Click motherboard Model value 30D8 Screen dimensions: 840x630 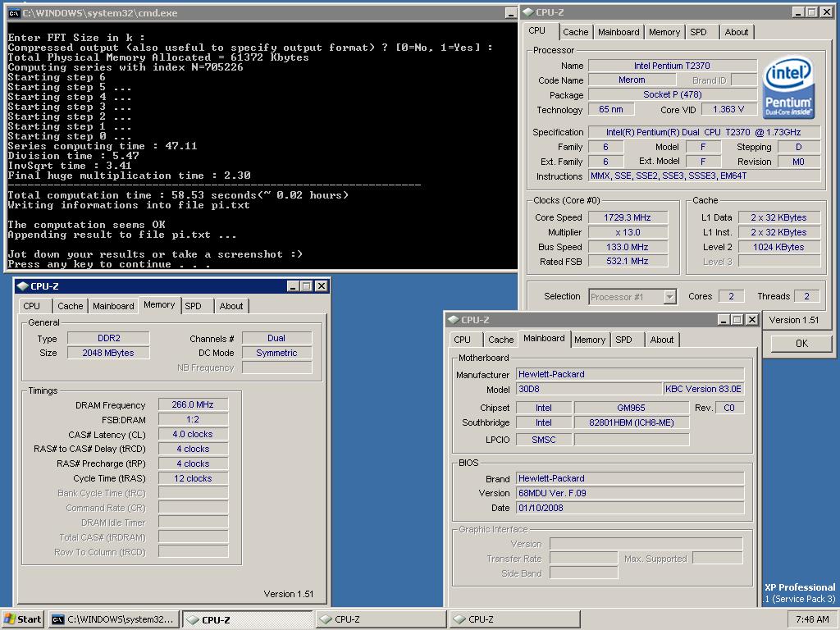tap(589, 389)
